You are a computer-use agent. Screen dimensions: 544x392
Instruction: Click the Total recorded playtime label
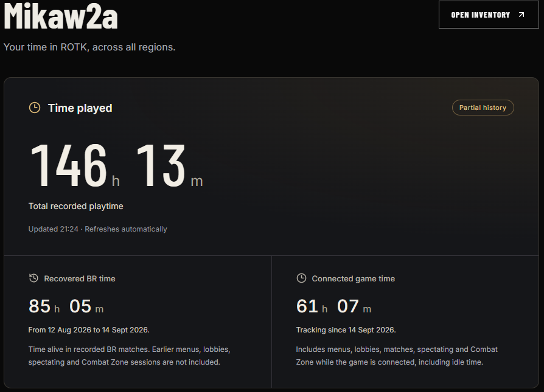coord(75,206)
